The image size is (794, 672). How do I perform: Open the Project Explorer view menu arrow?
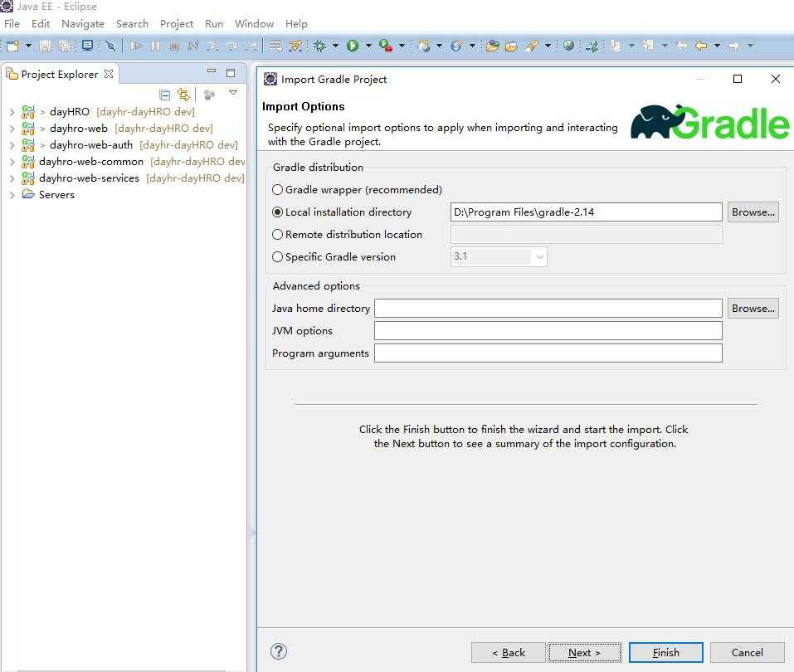point(233,93)
